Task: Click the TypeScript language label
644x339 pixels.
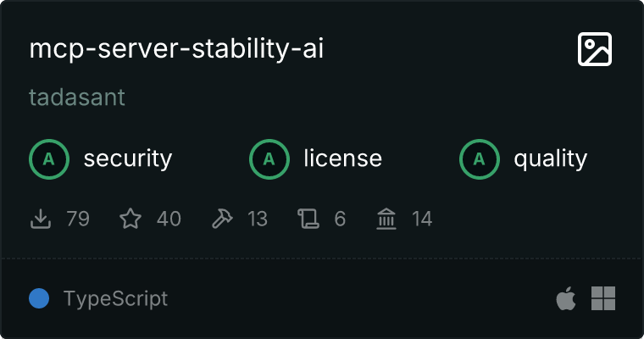Action: [x=115, y=298]
